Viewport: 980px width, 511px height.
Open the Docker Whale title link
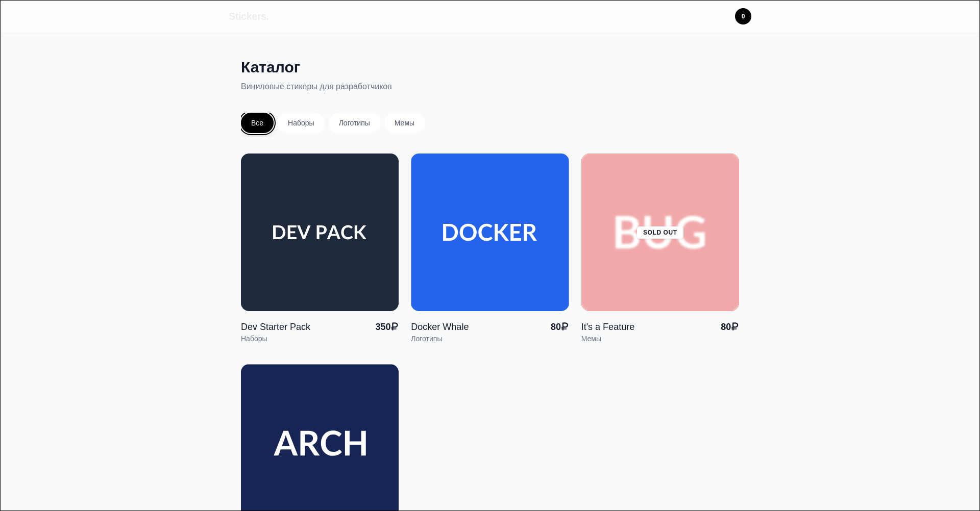[x=439, y=327]
